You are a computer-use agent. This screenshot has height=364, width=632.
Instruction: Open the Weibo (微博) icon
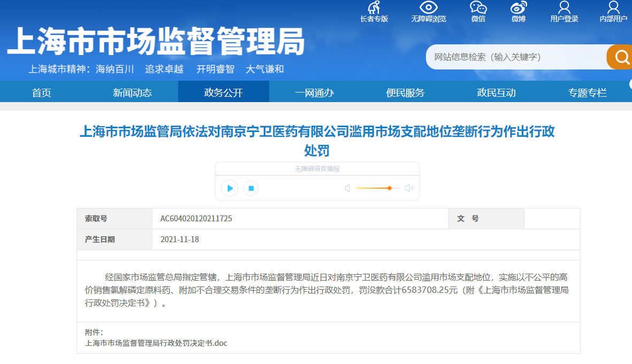(x=518, y=8)
